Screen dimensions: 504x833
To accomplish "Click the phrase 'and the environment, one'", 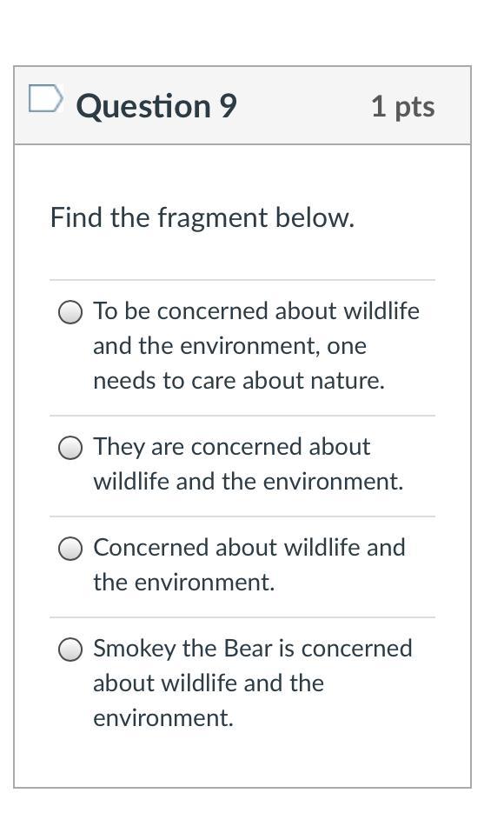I will click(x=230, y=346).
